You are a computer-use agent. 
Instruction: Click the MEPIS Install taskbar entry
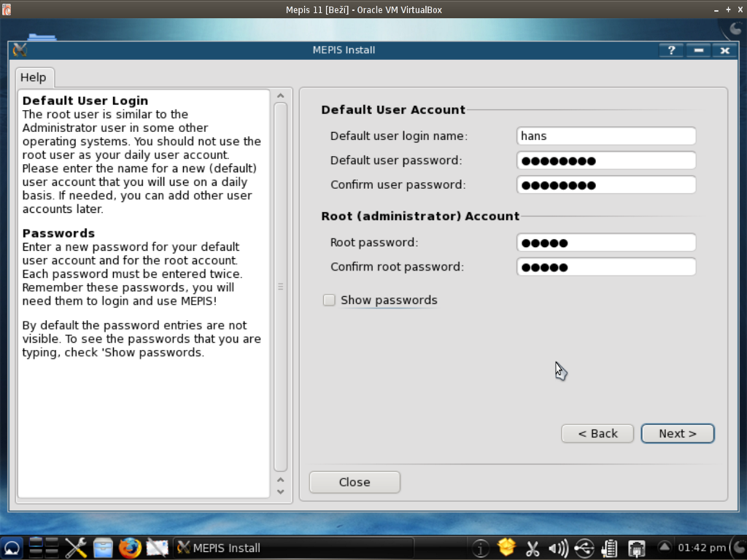(x=292, y=548)
